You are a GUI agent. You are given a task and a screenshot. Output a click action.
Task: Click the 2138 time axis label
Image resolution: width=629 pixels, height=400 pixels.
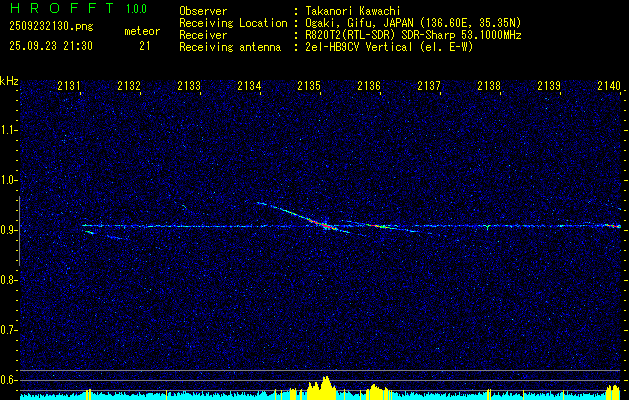pos(489,85)
